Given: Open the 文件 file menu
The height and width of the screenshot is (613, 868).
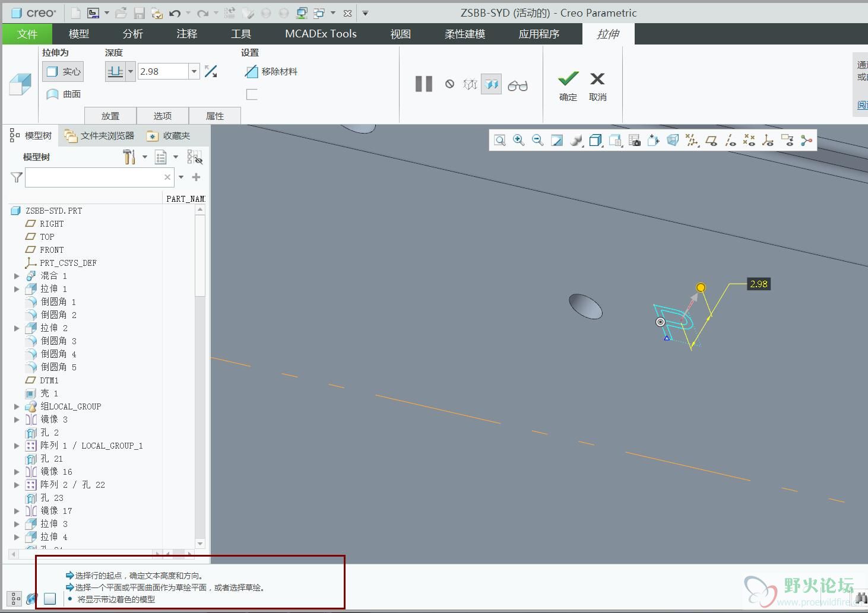Looking at the screenshot, I should click(27, 34).
